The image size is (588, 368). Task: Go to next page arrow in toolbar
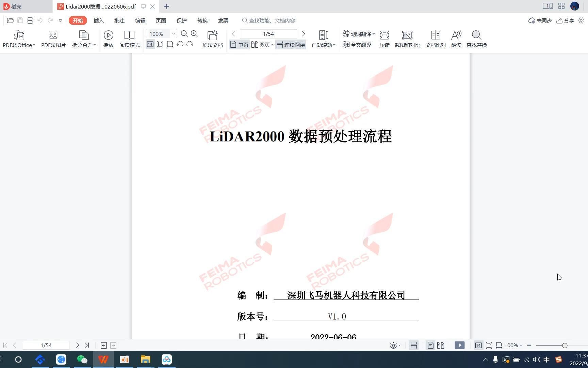pyautogui.click(x=304, y=34)
